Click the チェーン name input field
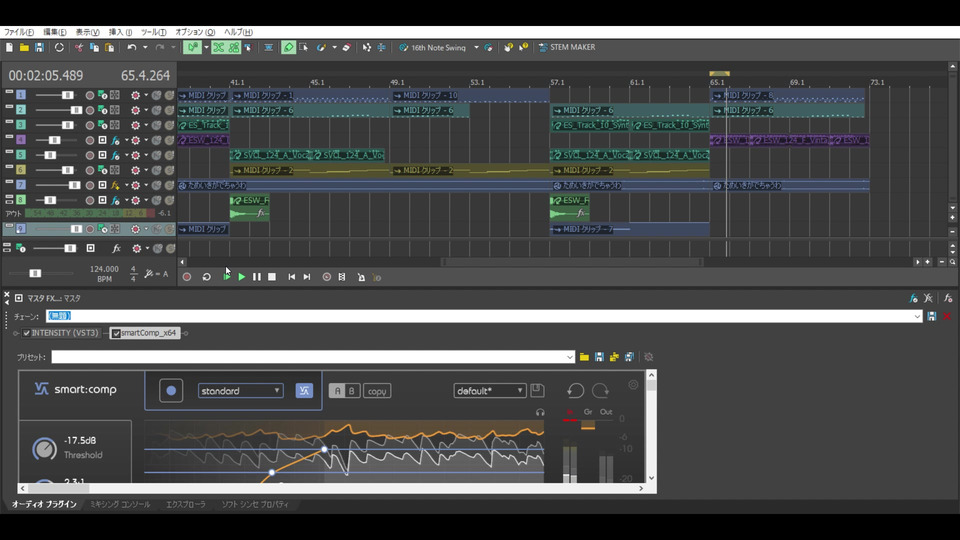The image size is (960, 540). pos(480,316)
